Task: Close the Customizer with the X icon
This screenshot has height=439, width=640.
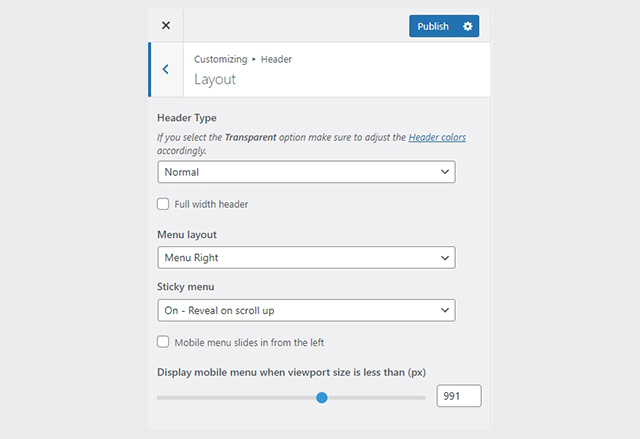Action: pyautogui.click(x=166, y=25)
